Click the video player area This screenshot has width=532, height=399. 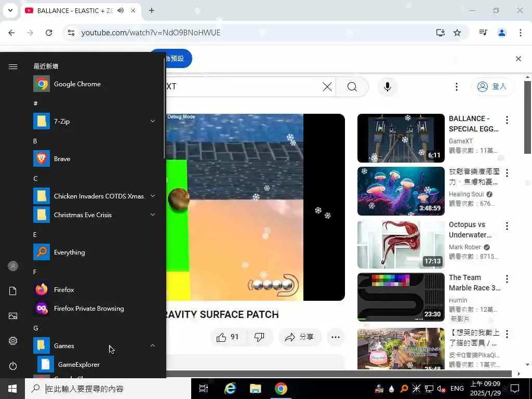pos(256,207)
